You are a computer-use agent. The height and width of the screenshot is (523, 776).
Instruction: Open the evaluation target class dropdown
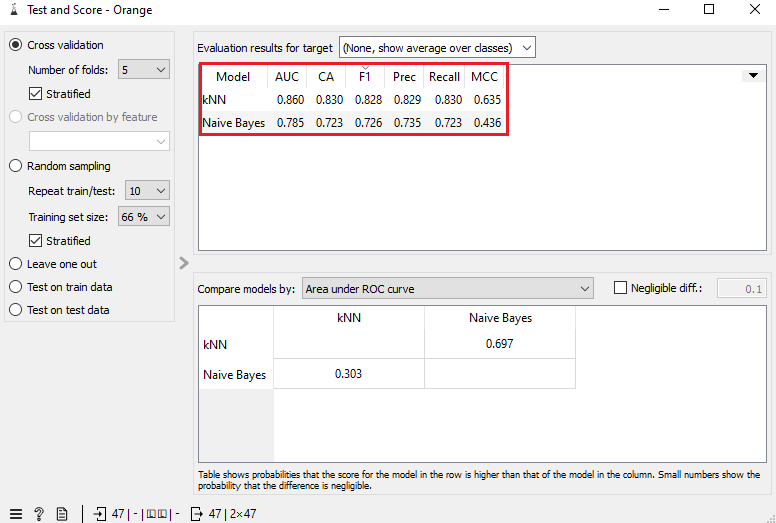[x=437, y=48]
